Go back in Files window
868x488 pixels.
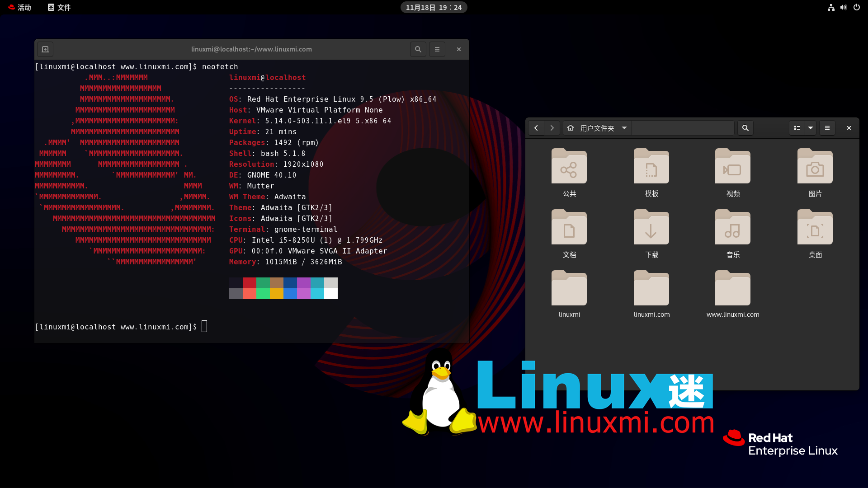point(536,128)
